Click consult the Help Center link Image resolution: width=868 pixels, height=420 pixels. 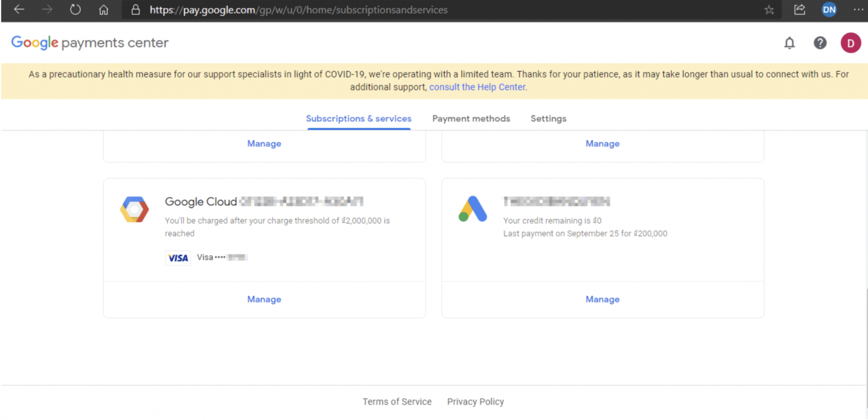[476, 86]
